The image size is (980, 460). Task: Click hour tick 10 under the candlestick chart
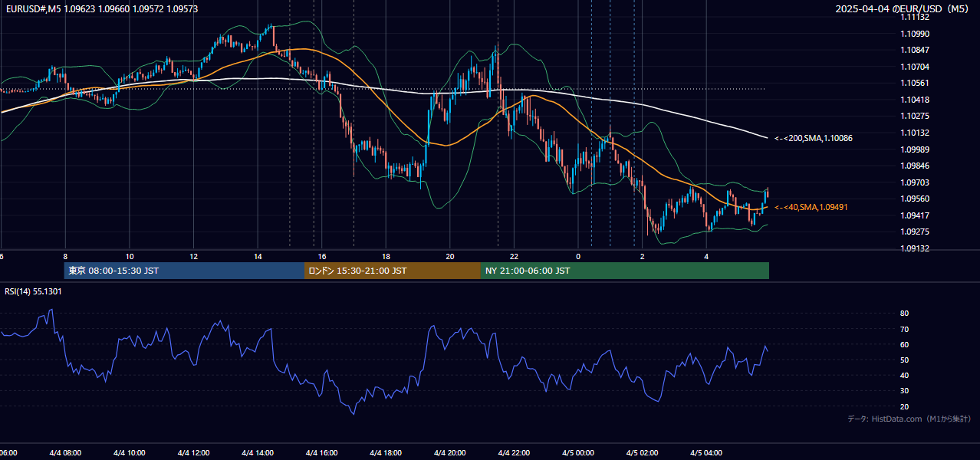130,256
